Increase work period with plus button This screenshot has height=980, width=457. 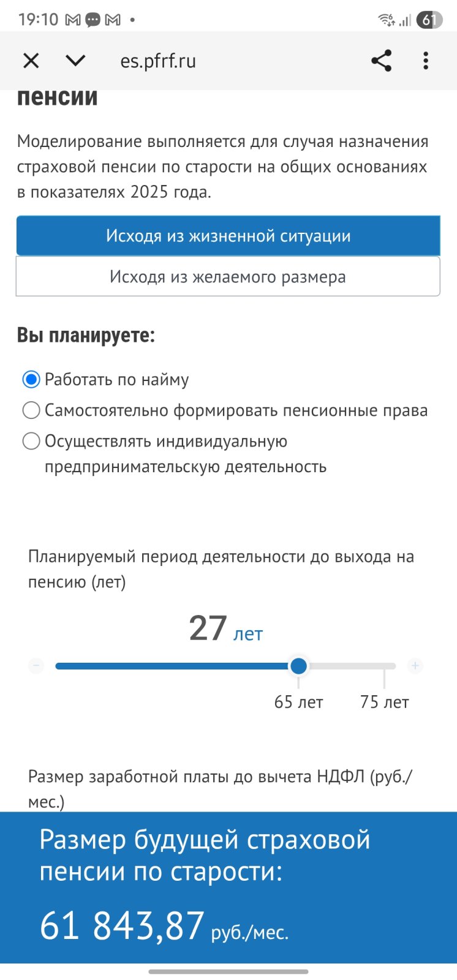[415, 666]
